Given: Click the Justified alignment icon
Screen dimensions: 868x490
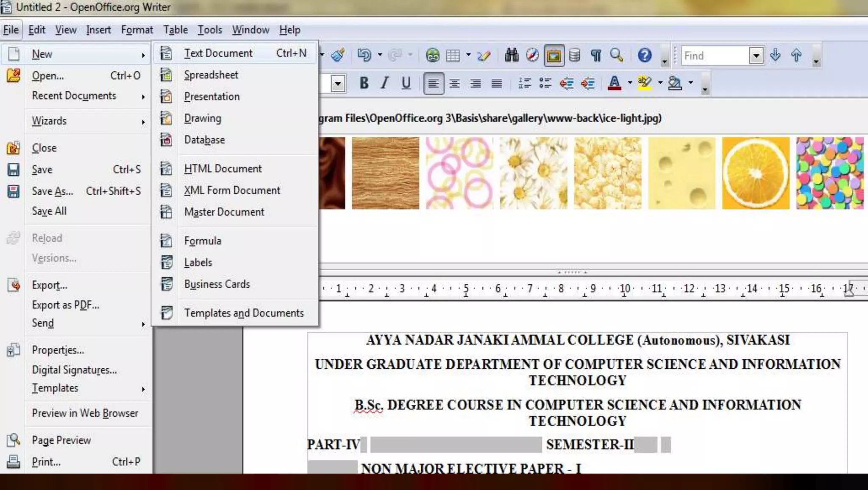Looking at the screenshot, I should 496,83.
